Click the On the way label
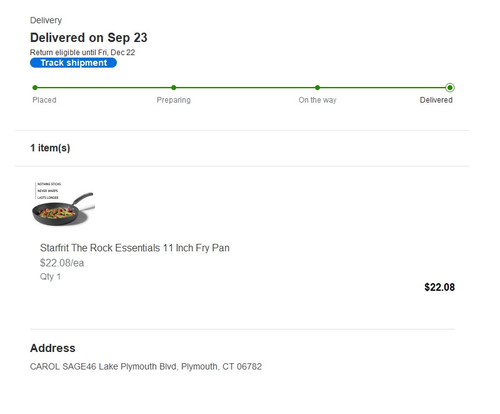The height and width of the screenshot is (414, 500). [x=317, y=100]
